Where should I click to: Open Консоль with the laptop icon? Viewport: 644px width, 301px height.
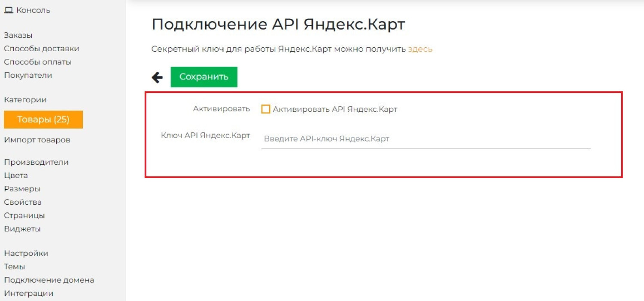coord(27,10)
